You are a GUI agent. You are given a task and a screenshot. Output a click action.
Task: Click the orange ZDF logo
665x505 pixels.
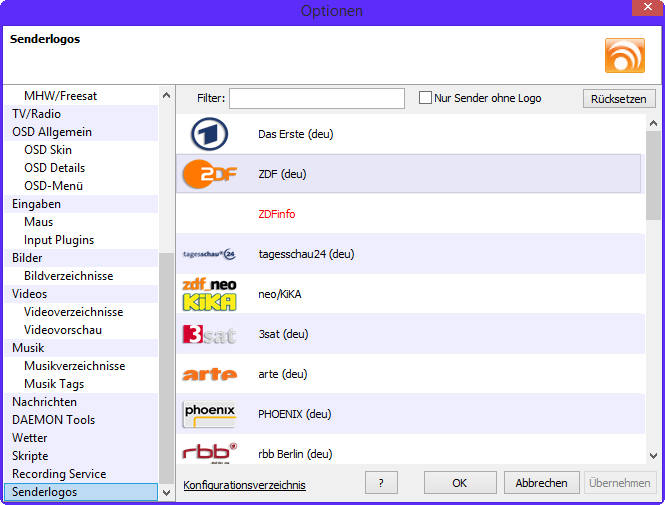209,174
